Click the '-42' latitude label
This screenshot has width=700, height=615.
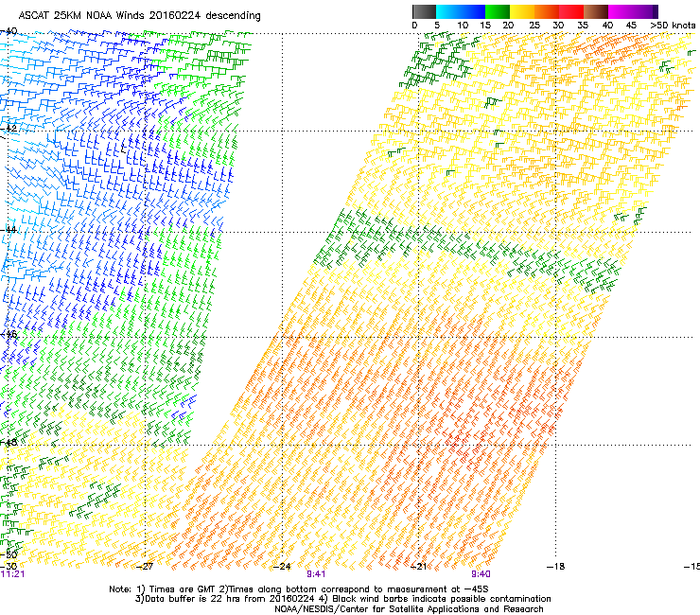[9, 128]
